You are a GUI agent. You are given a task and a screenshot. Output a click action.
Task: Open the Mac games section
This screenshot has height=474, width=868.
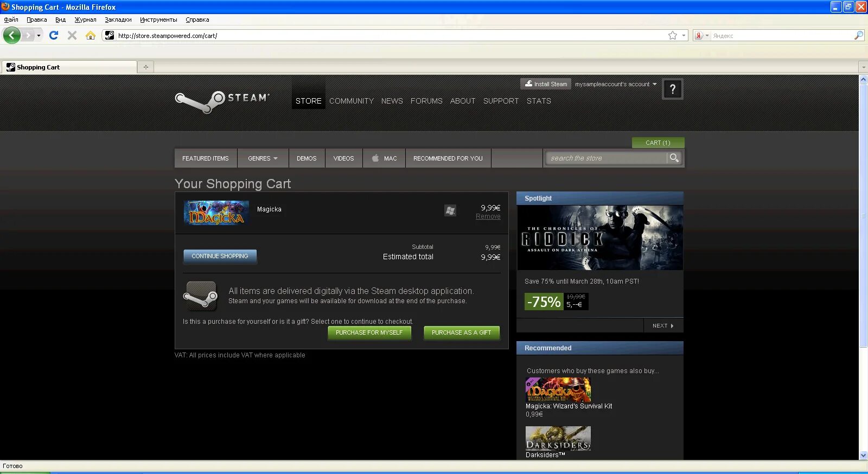384,158
